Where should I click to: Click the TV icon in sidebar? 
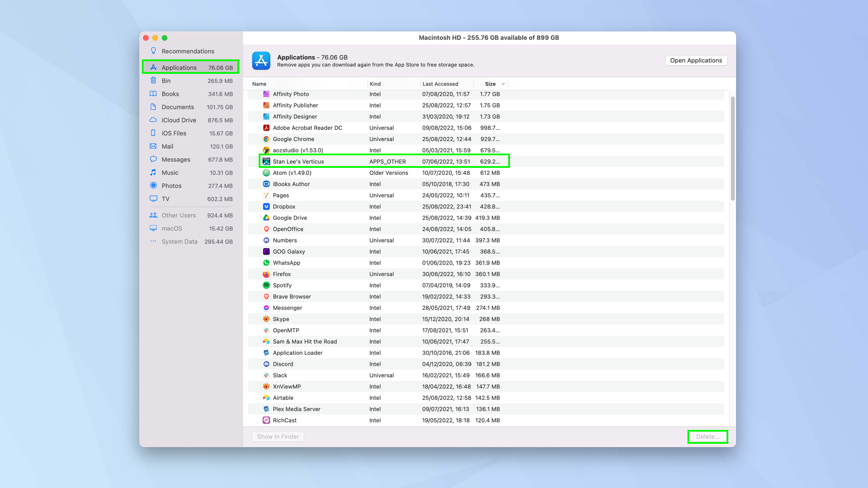153,199
